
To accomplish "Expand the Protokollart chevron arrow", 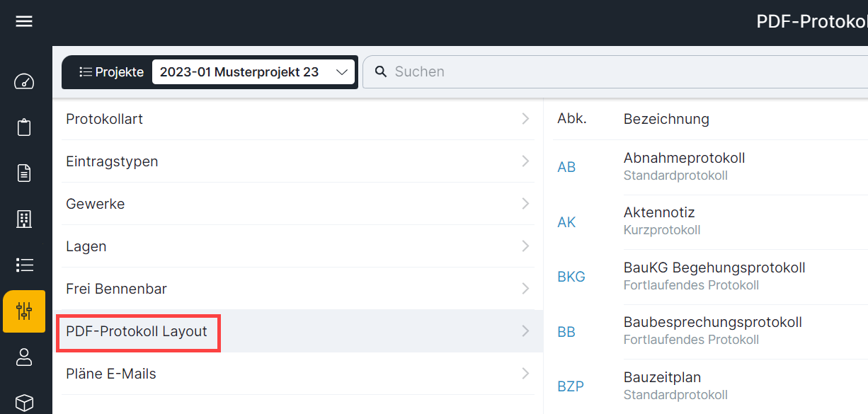I will click(x=525, y=119).
